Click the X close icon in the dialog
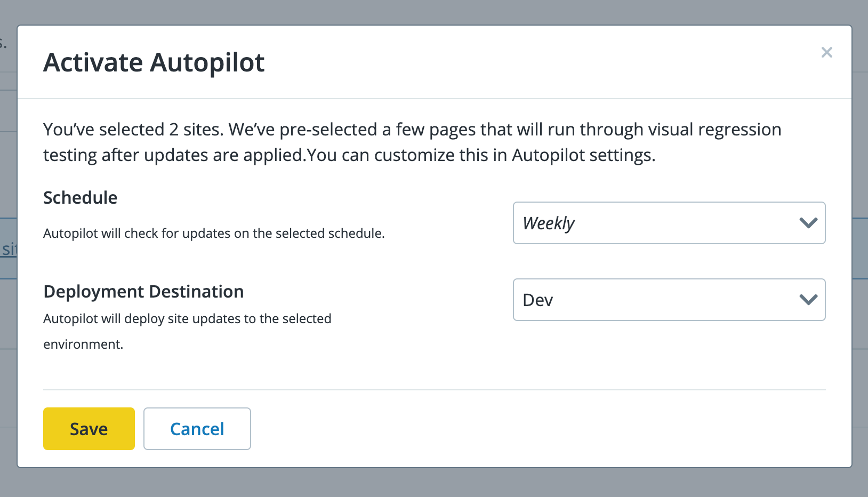 point(827,52)
